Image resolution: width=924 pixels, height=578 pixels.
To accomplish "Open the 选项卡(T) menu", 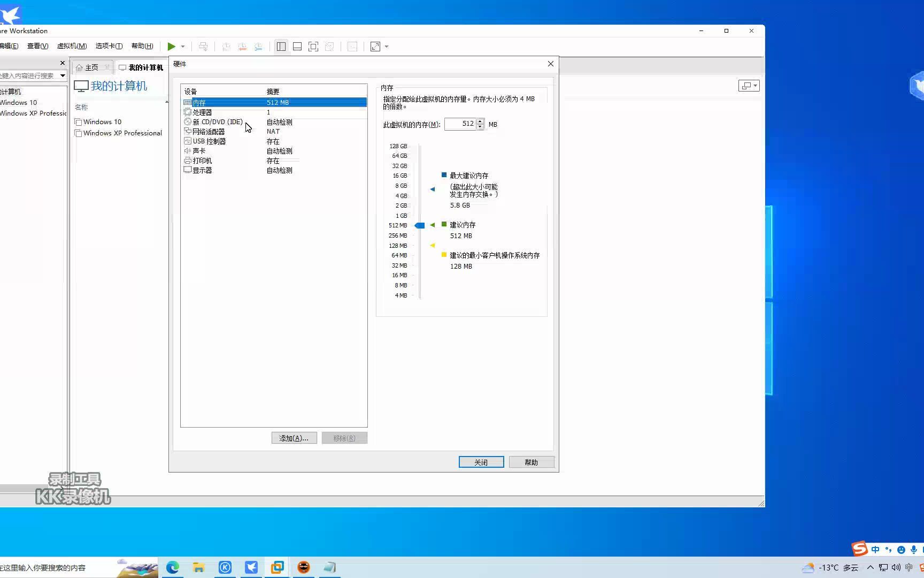I will pos(109,46).
